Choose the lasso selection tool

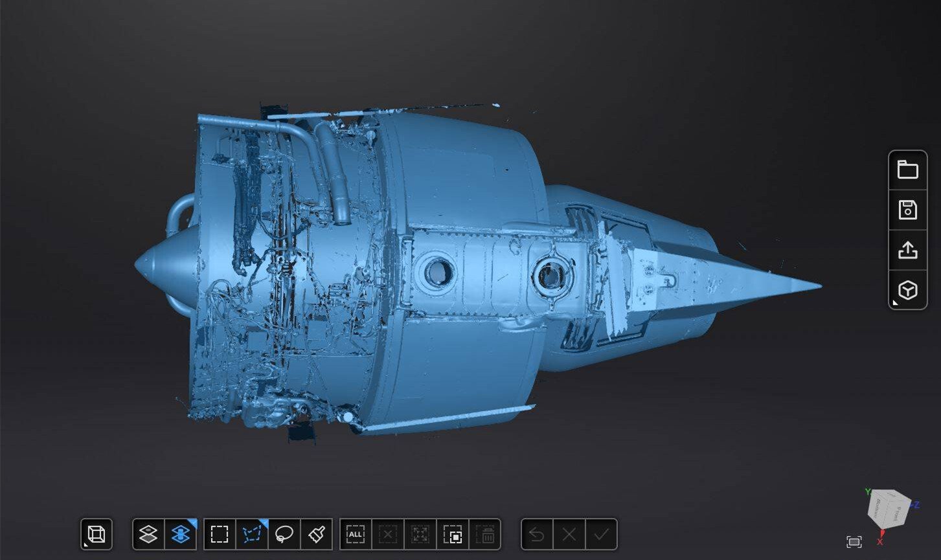point(284,534)
